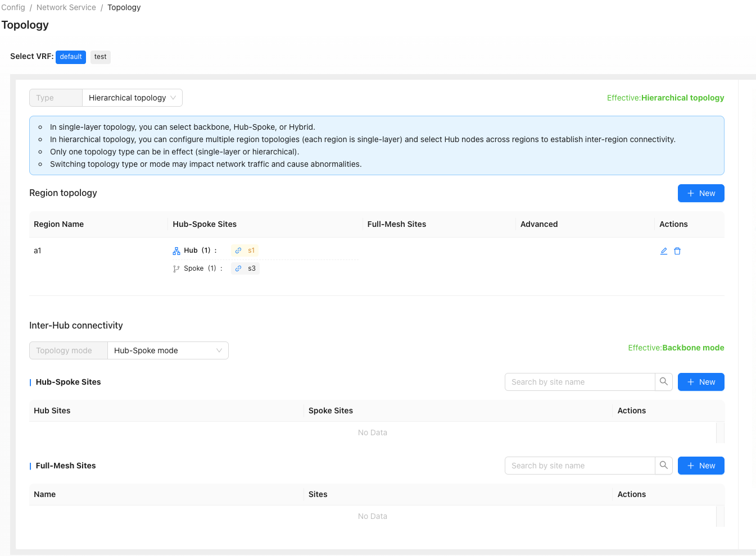The image size is (756, 556).
Task: Open Hierarchical topology type dropdown
Action: pos(133,98)
